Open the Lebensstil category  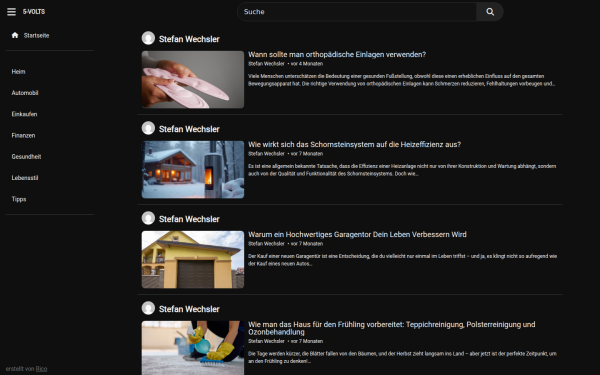point(25,178)
